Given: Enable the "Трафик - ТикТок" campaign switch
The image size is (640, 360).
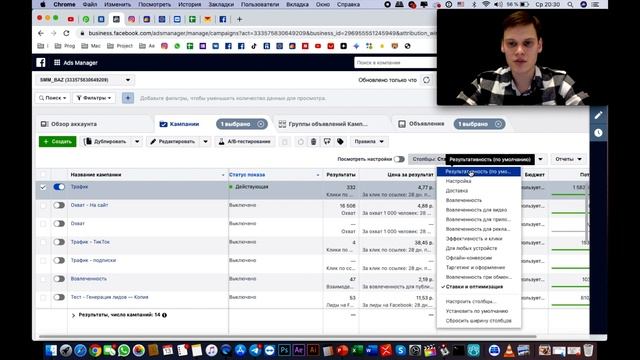Looking at the screenshot, I should (x=59, y=242).
